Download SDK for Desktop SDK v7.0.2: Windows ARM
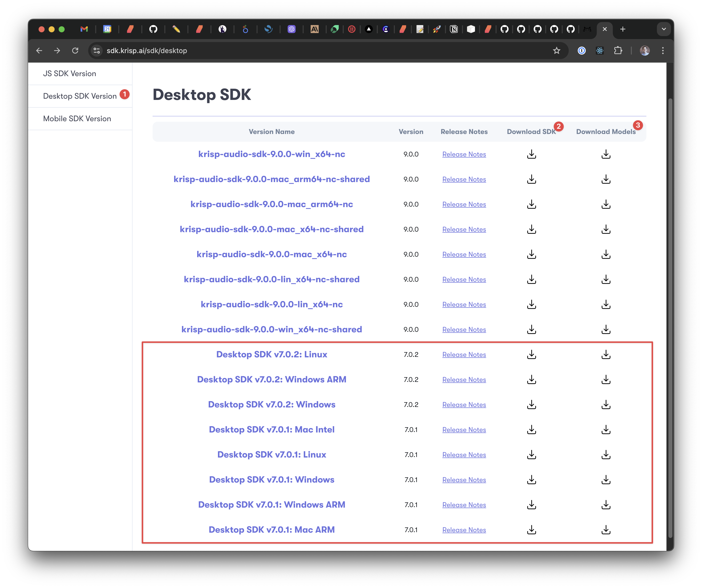702x588 pixels. (x=531, y=380)
